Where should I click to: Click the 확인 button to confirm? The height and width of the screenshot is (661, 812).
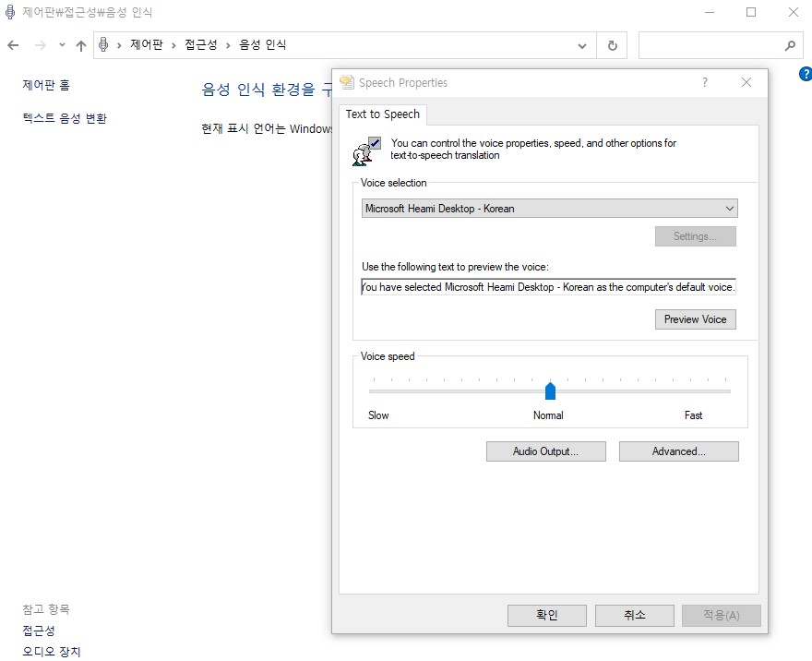coord(546,616)
